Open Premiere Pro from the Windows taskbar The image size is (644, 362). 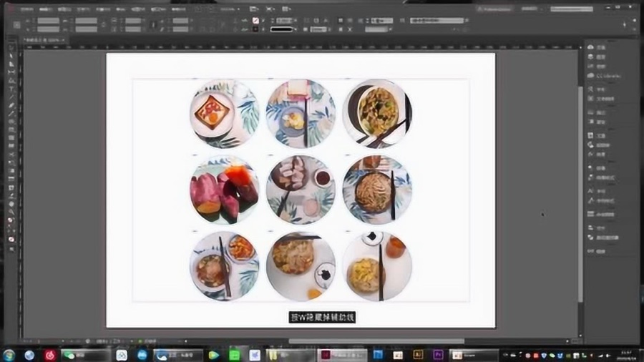pos(438,355)
